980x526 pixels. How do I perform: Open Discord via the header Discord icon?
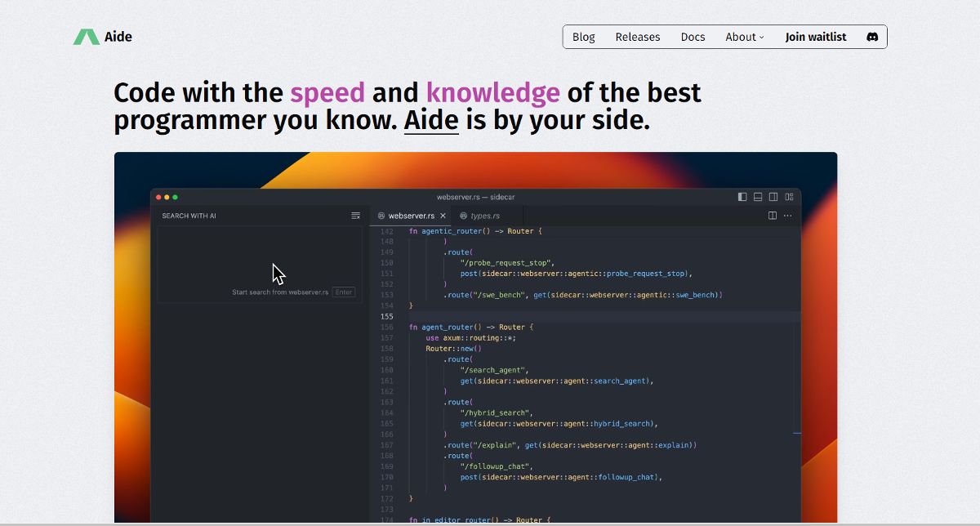pyautogui.click(x=872, y=36)
